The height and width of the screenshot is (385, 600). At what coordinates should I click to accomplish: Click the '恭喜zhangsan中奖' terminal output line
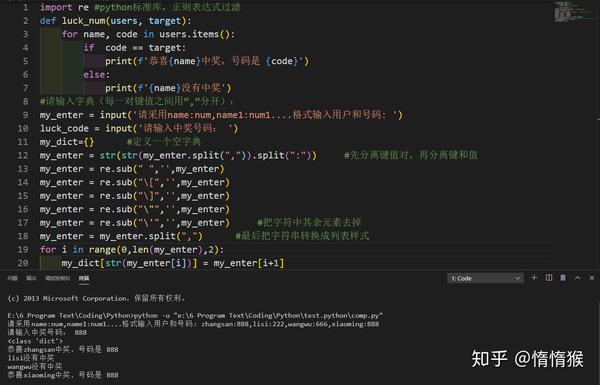(63, 349)
